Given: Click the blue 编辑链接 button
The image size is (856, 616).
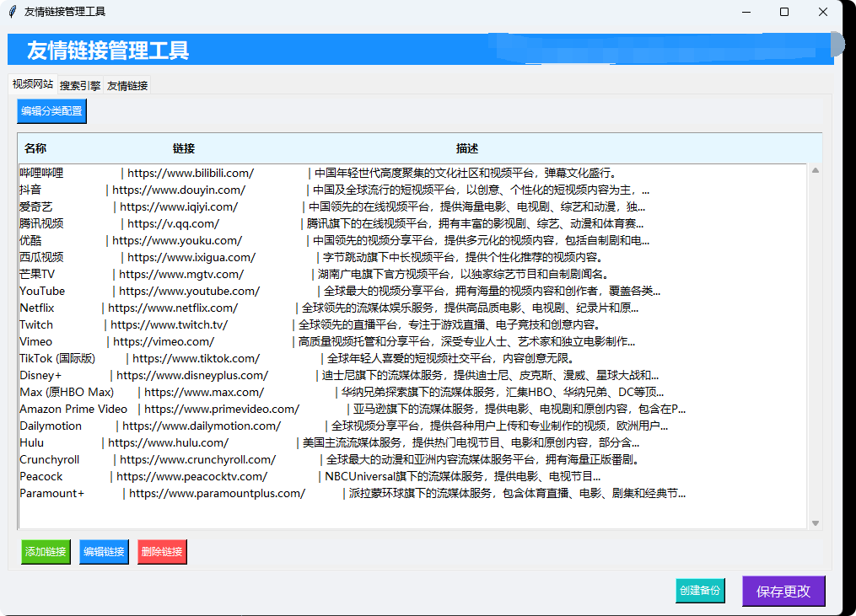Looking at the screenshot, I should tap(104, 552).
